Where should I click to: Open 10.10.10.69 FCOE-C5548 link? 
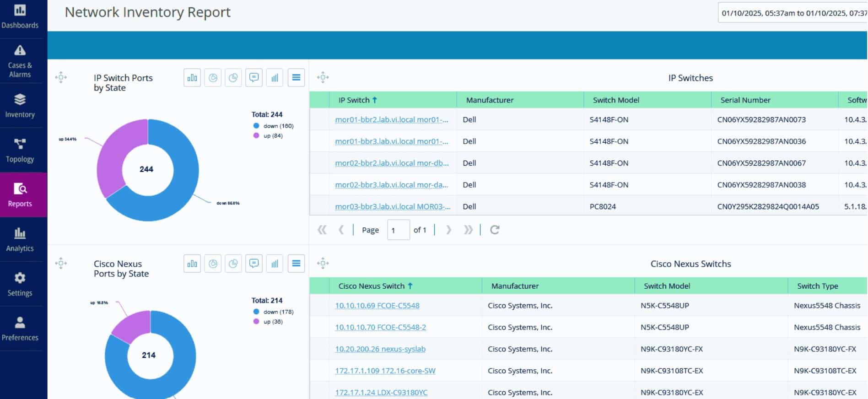pyautogui.click(x=377, y=306)
